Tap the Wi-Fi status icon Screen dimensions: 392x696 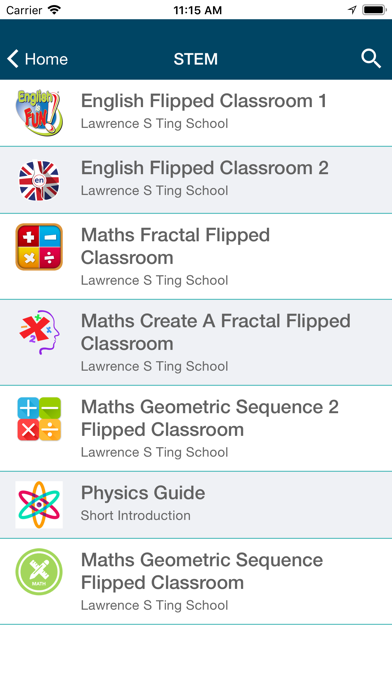pyautogui.click(x=54, y=10)
